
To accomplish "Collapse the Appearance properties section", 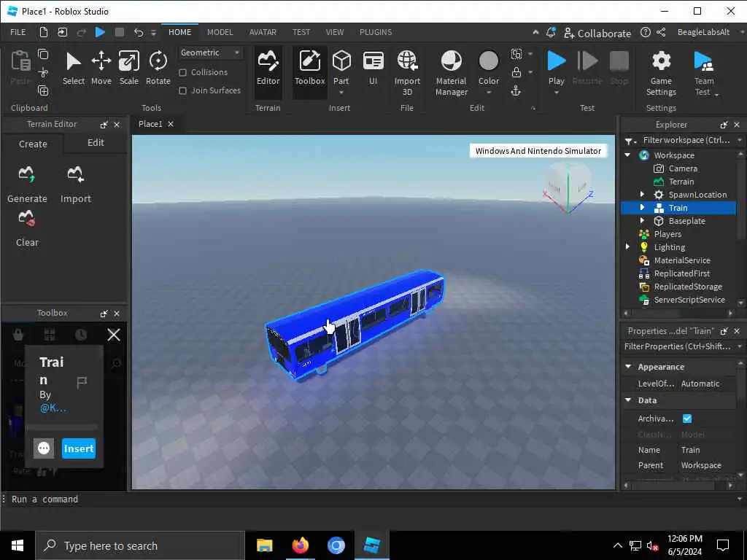I will pos(628,367).
